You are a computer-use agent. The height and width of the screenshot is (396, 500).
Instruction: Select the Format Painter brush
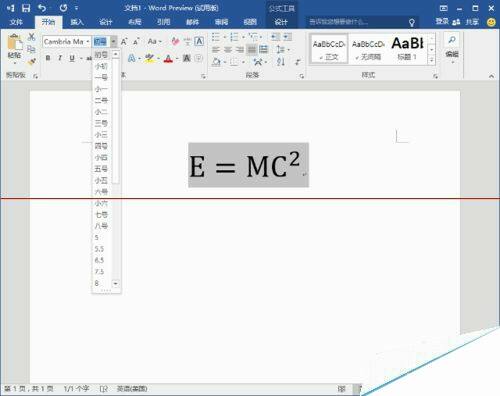tap(31, 62)
